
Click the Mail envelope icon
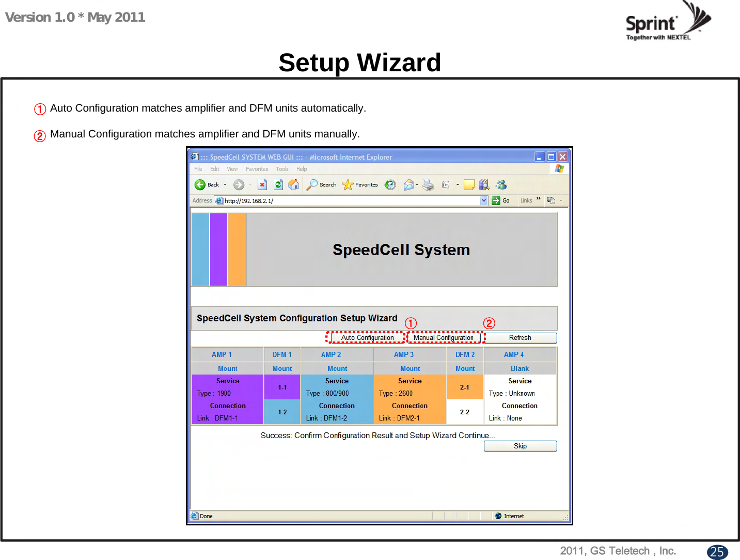pyautogui.click(x=408, y=185)
